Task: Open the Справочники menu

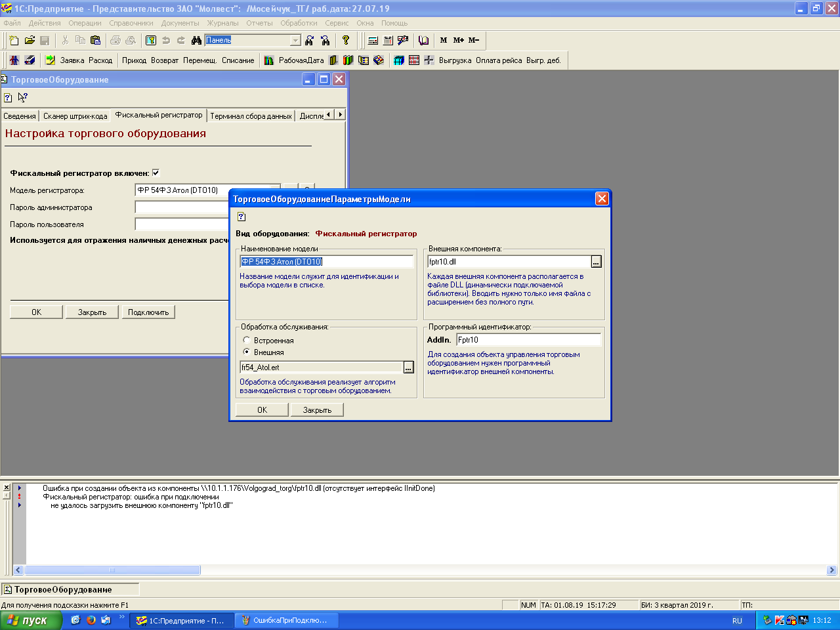Action: (131, 23)
